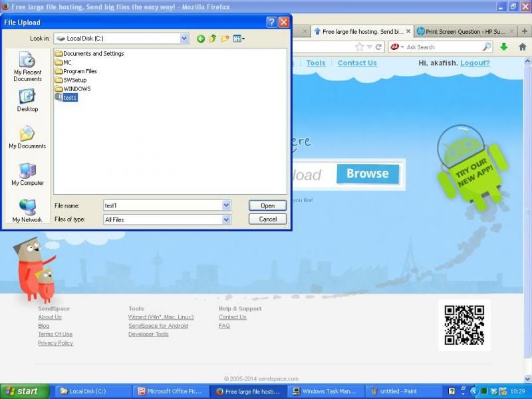The width and height of the screenshot is (532, 399).
Task: Open the Ask search engine dropdown
Action: (x=397, y=47)
